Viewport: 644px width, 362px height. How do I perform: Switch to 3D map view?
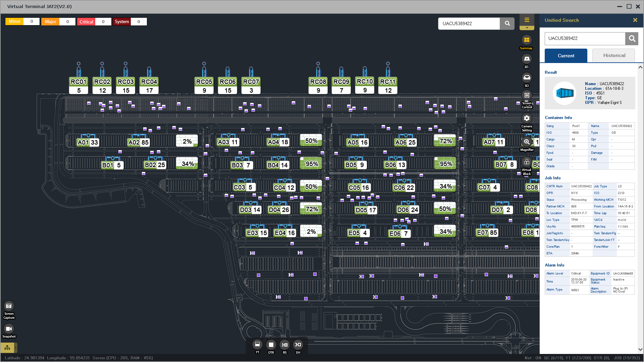(x=527, y=78)
